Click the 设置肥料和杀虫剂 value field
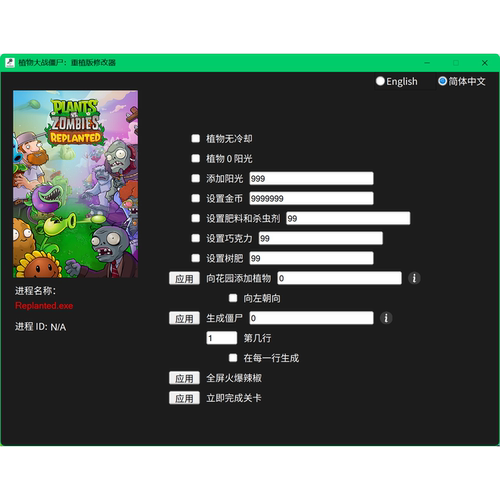This screenshot has width=500, height=500. point(348,218)
